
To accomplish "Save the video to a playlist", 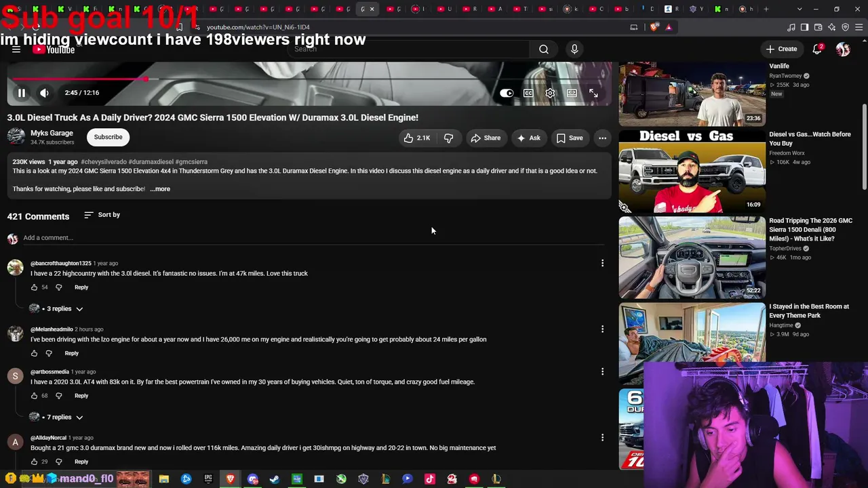I will point(570,138).
